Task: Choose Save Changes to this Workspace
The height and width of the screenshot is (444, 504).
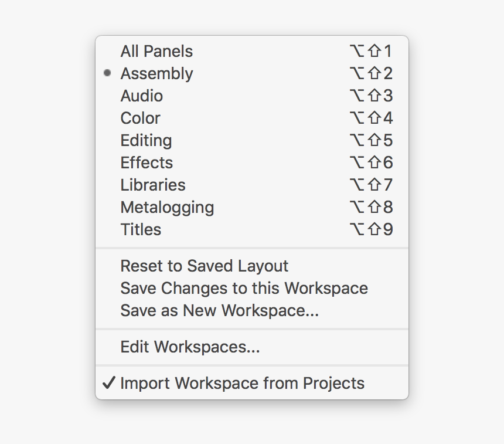Action: pos(244,289)
